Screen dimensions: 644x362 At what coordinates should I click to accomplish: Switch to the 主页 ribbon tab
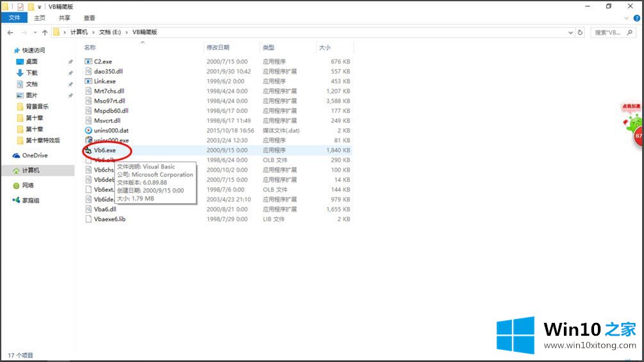click(40, 18)
